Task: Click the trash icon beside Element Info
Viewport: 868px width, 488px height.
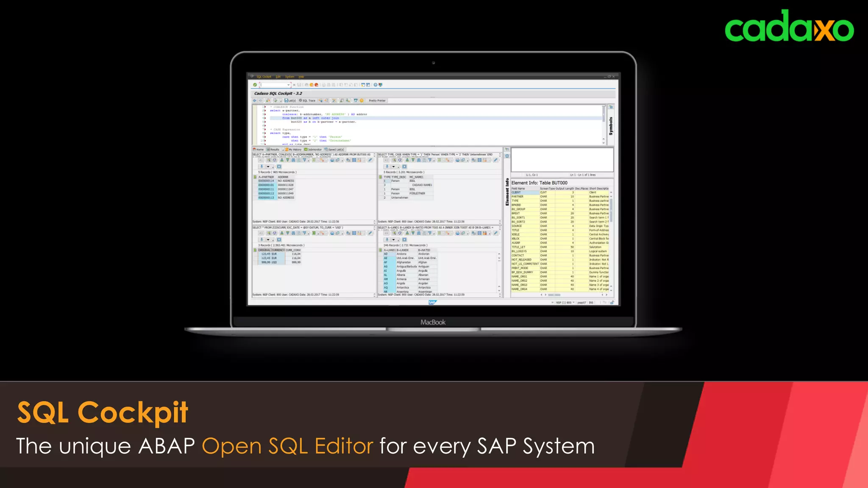Action: pyautogui.click(x=507, y=156)
